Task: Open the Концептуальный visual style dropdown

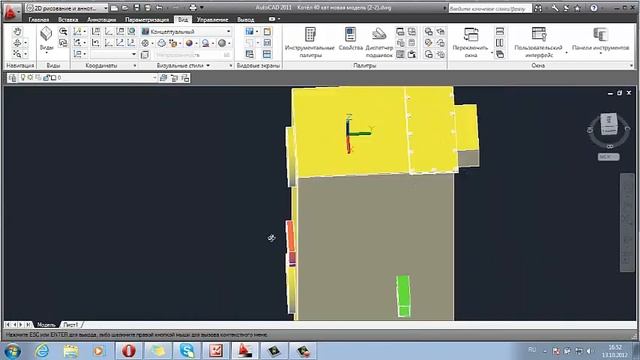Action: [x=186, y=31]
